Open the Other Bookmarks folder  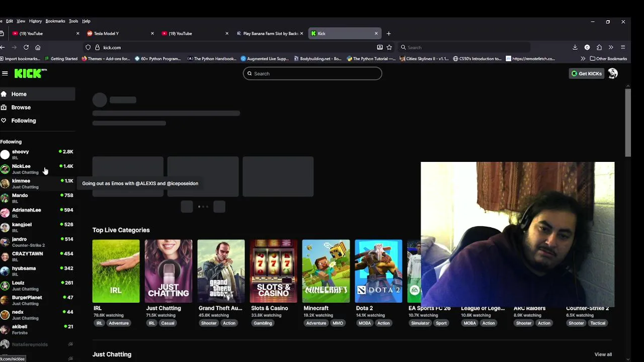(608, 59)
